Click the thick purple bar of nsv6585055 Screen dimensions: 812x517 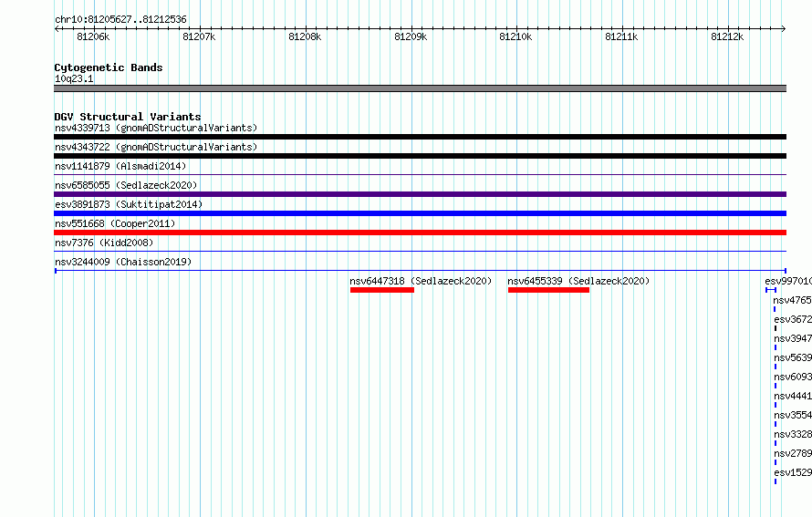pyautogui.click(x=420, y=194)
